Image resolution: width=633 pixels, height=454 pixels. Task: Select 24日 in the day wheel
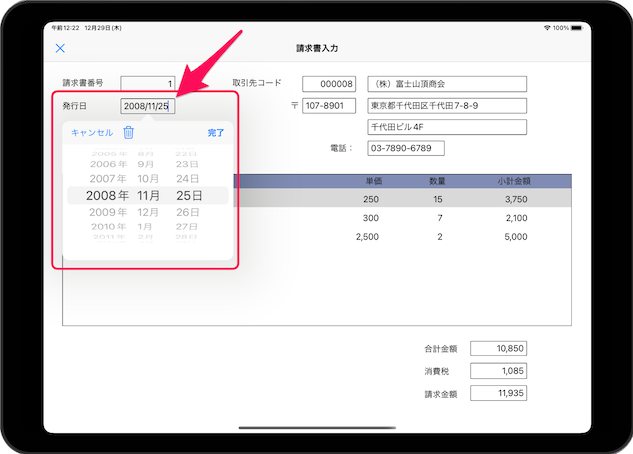pyautogui.click(x=188, y=179)
